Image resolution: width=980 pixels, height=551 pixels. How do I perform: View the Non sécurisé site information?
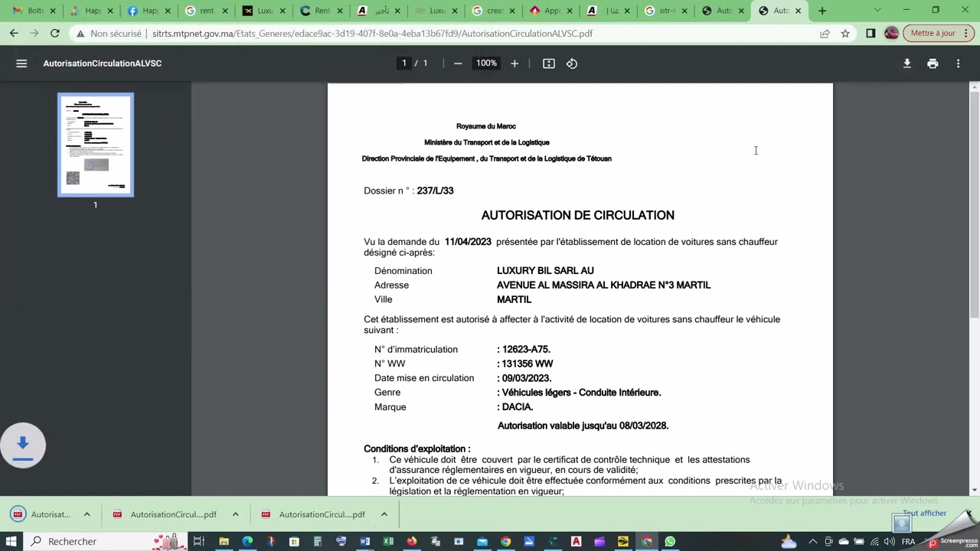[x=109, y=34]
